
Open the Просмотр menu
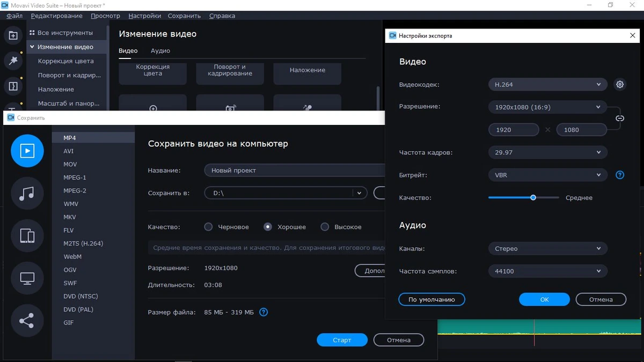(106, 16)
